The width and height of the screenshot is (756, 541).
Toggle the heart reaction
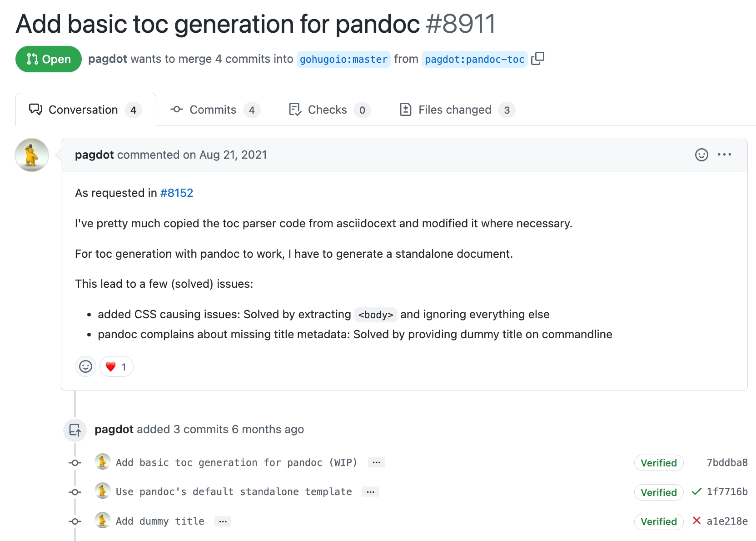coord(116,366)
